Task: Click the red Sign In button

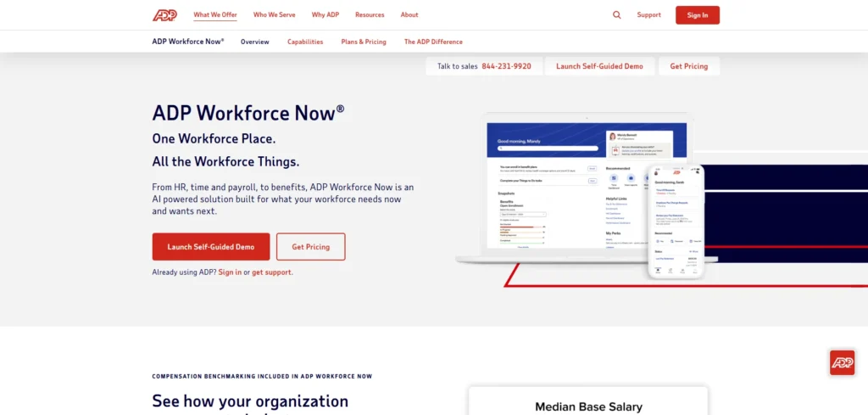Action: (x=698, y=15)
